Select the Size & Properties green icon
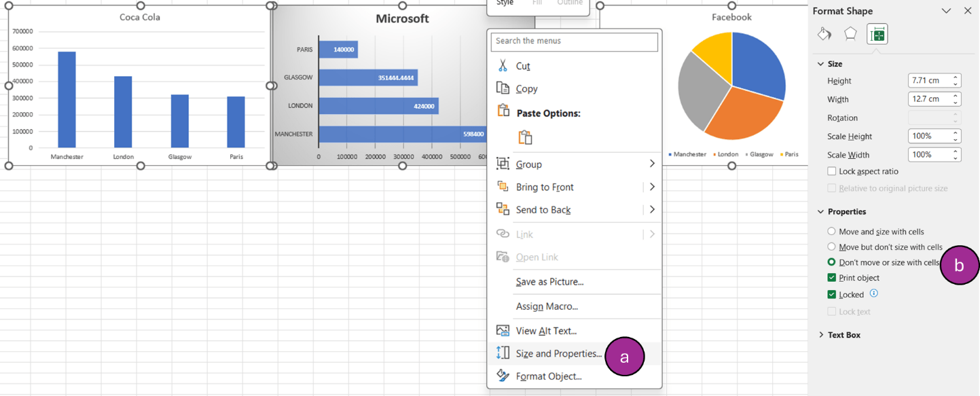The image size is (980, 396). [877, 33]
